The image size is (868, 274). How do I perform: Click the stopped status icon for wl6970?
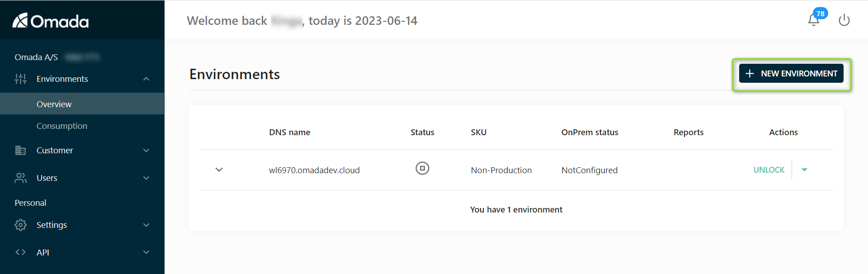pyautogui.click(x=422, y=169)
